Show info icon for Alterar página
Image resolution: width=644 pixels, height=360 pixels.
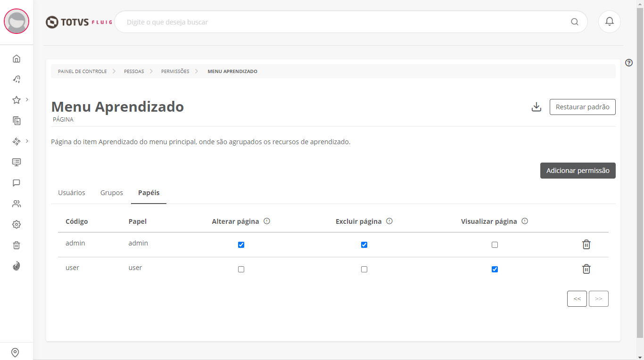267,221
